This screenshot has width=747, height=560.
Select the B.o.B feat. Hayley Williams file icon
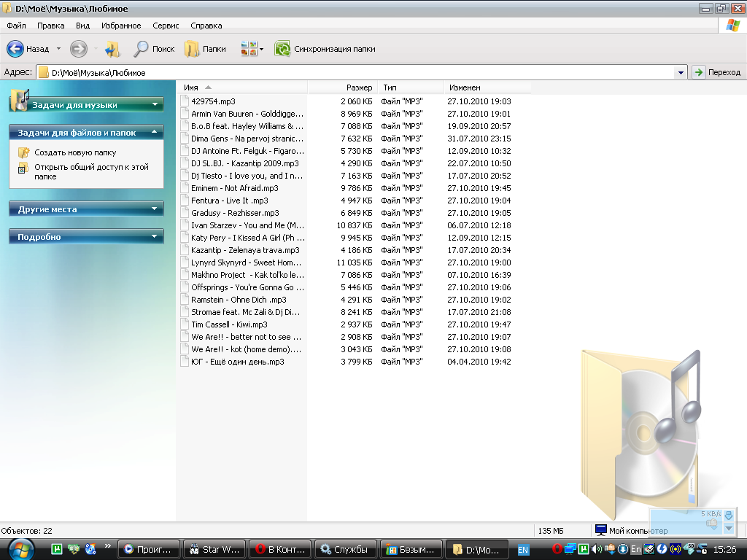click(185, 125)
